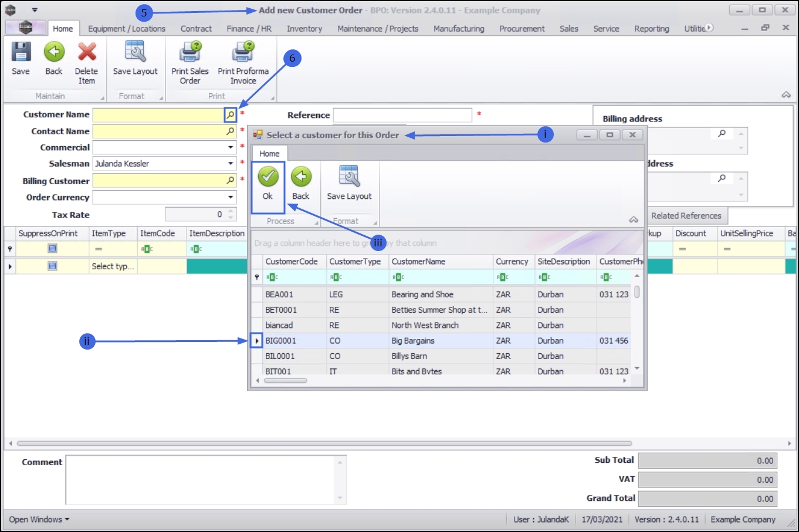Select the Billys Barn customer row
The height and width of the screenshot is (532, 799).
[x=441, y=356]
